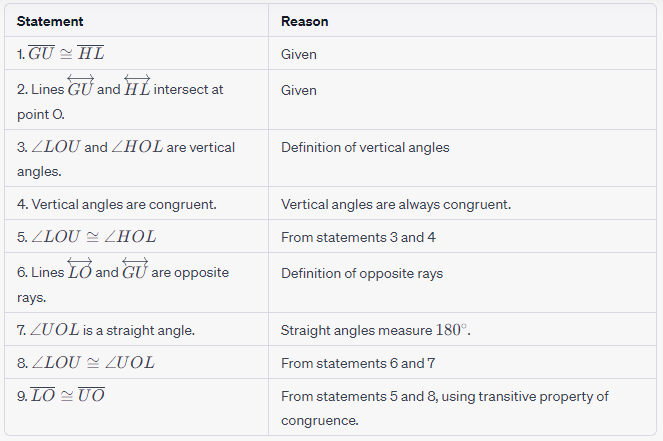Screen dimensions: 663x441
Task: Select statement 1 GU congruent HL
Action: pos(60,54)
